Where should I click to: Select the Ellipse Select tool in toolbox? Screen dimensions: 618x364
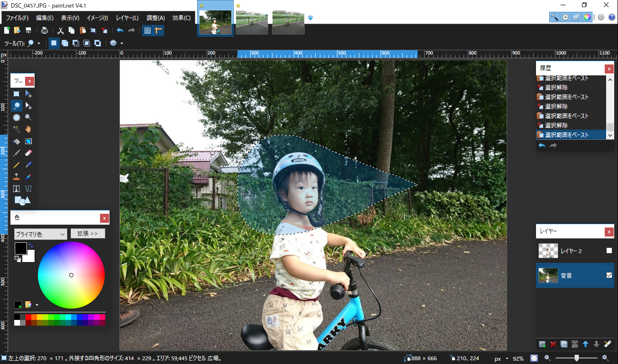click(x=17, y=118)
